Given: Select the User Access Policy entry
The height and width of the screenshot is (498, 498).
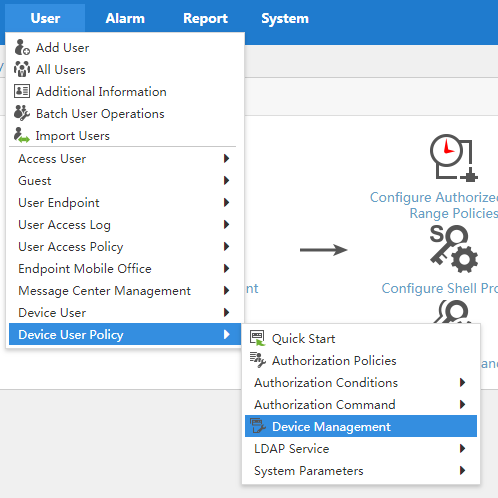Looking at the screenshot, I should tap(125, 247).
